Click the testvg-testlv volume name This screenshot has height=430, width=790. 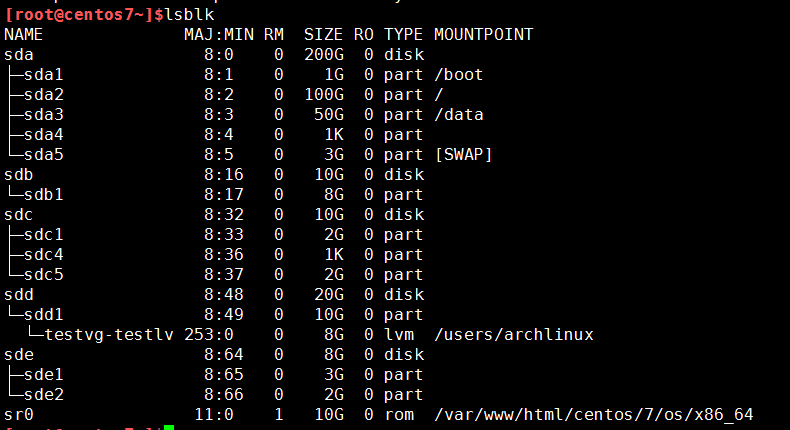109,334
